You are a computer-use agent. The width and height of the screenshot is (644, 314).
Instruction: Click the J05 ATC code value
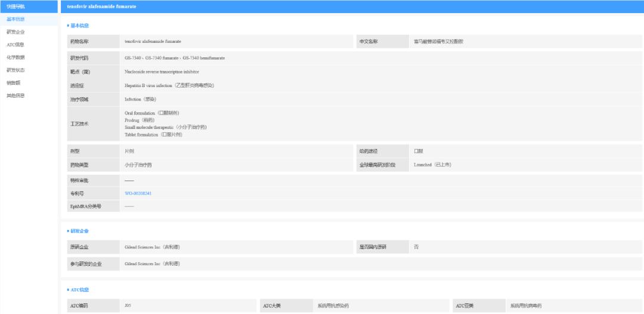pyautogui.click(x=128, y=306)
